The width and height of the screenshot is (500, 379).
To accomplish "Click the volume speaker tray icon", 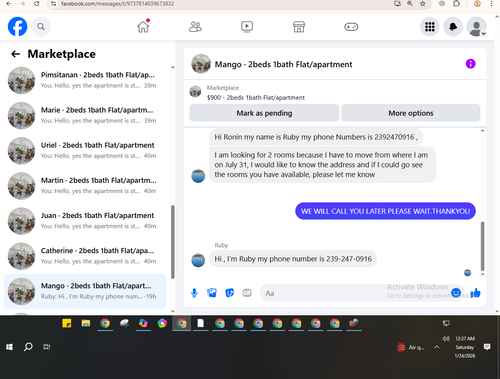I will (446, 338).
